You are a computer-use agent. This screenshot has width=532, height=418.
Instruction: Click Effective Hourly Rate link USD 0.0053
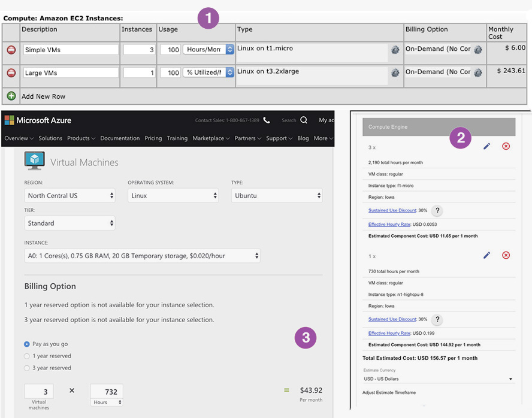(389, 225)
